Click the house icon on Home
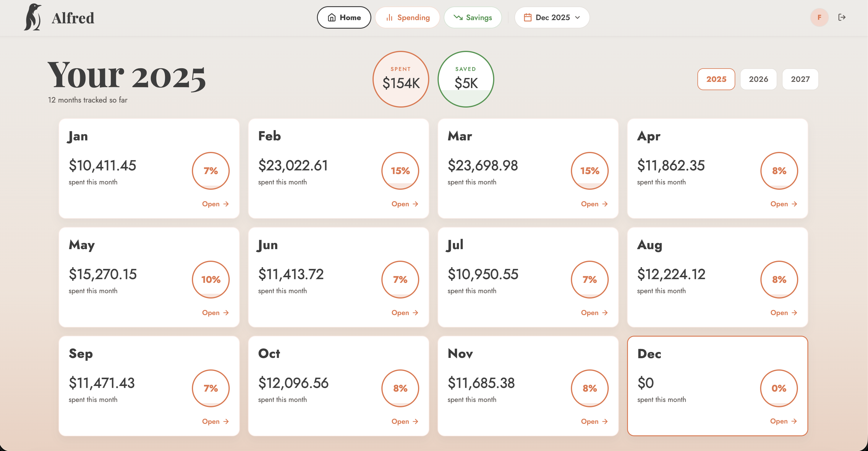 tap(332, 17)
